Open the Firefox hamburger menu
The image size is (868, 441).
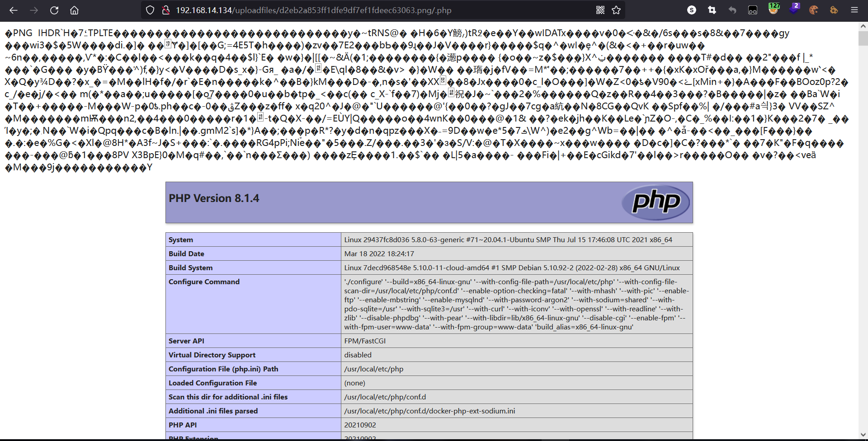click(x=854, y=10)
